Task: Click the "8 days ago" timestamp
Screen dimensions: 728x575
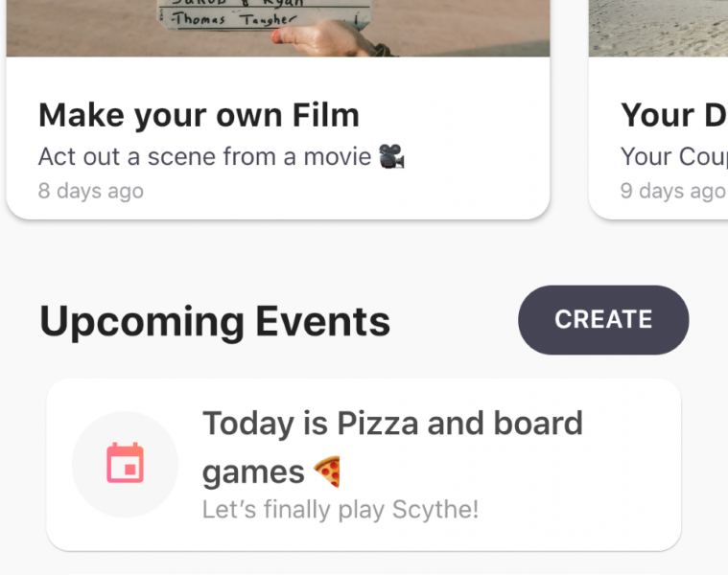Action: pos(90,191)
